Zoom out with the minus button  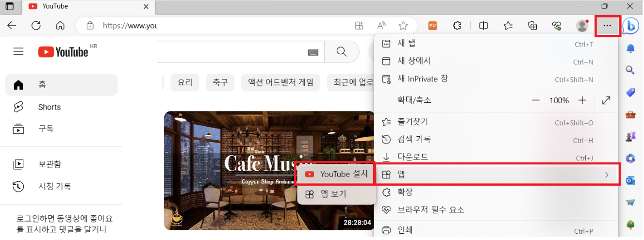[x=535, y=100]
